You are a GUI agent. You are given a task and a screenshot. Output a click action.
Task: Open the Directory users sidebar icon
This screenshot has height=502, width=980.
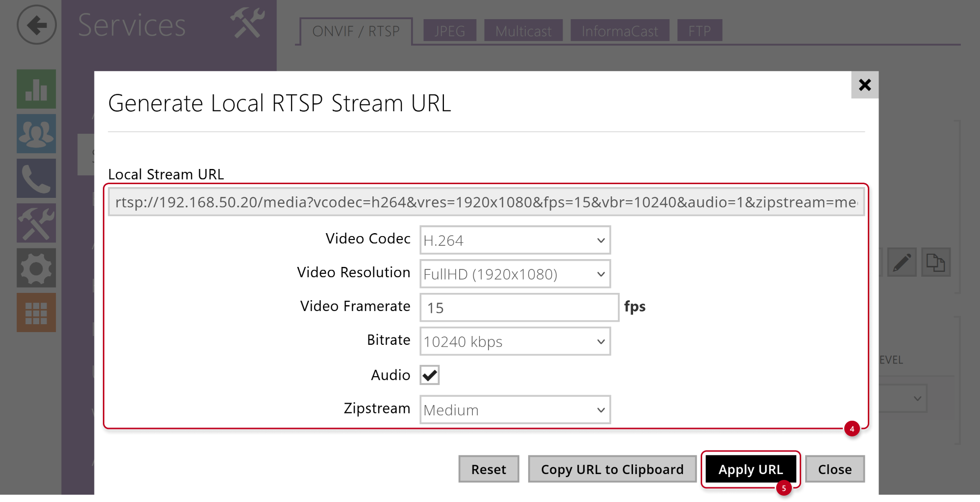[x=36, y=134]
